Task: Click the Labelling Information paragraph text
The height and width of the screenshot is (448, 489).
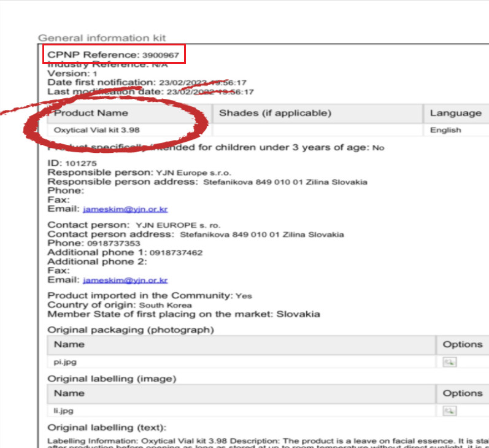Action: click(268, 443)
